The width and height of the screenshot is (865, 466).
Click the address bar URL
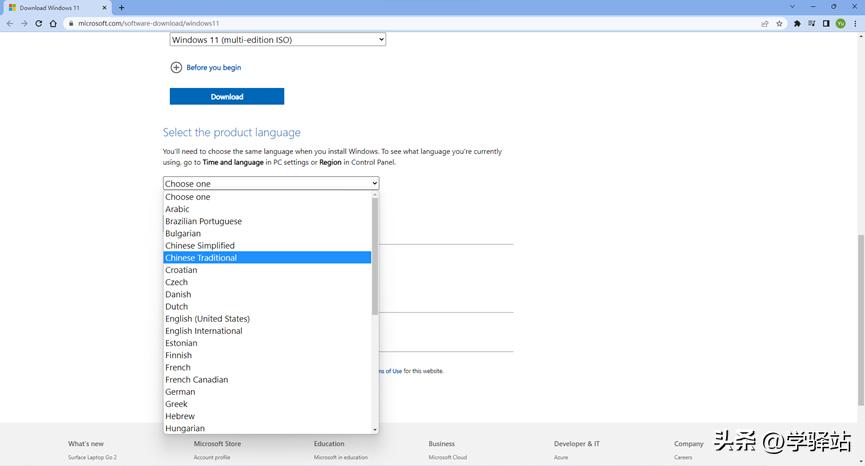point(148,24)
